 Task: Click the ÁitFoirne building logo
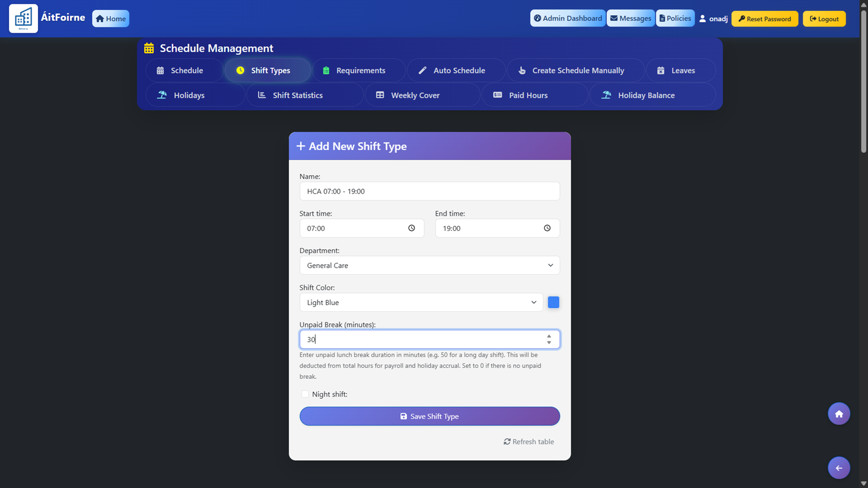pos(23,19)
